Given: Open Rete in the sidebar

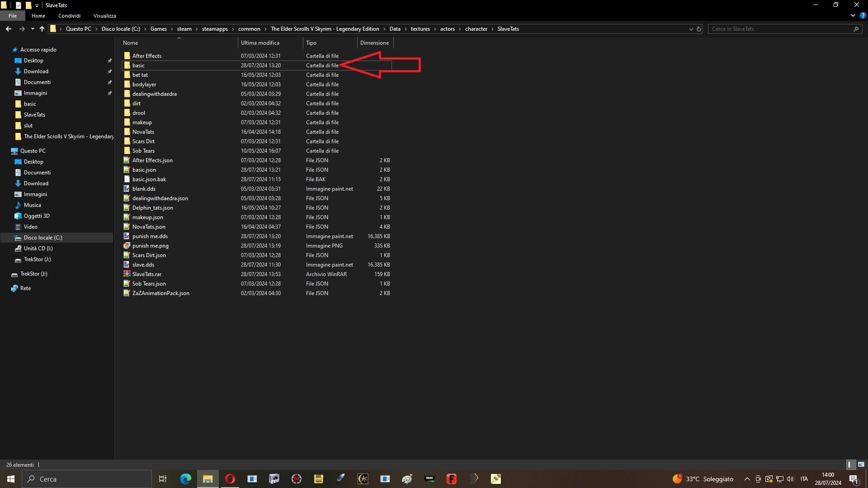Looking at the screenshot, I should point(25,288).
